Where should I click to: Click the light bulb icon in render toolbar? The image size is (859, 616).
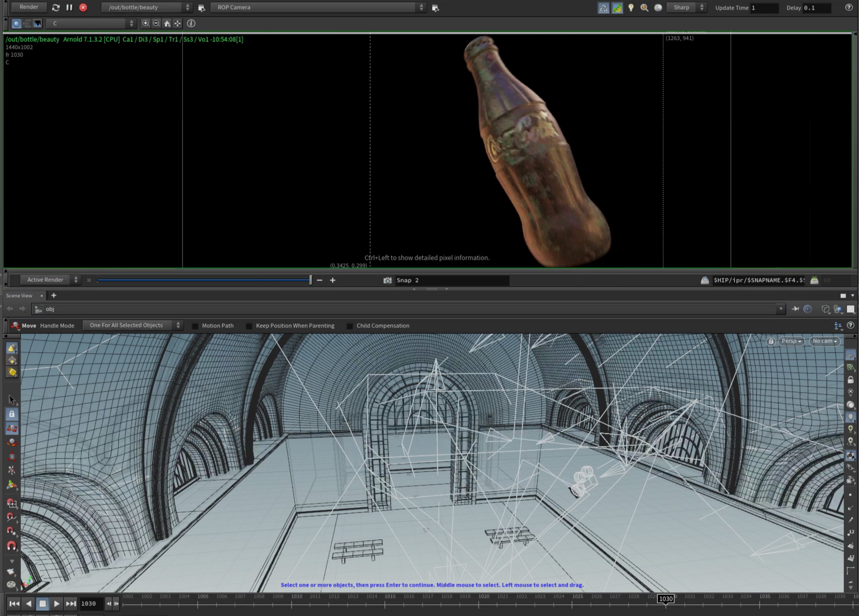pyautogui.click(x=631, y=8)
